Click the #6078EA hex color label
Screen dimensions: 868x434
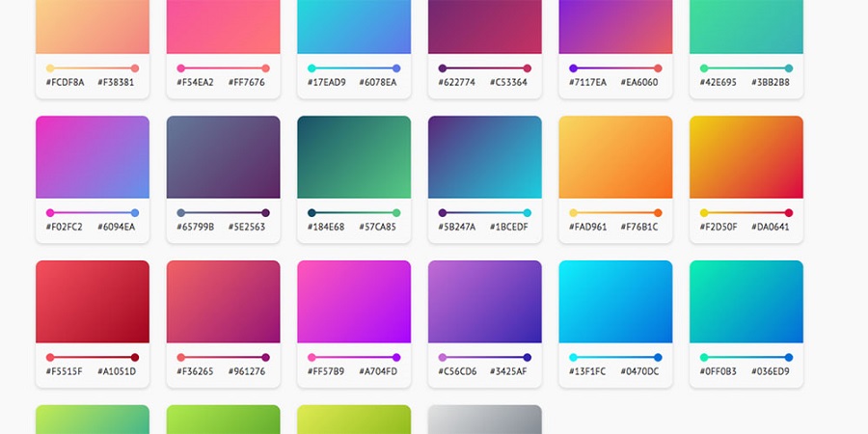pos(378,83)
